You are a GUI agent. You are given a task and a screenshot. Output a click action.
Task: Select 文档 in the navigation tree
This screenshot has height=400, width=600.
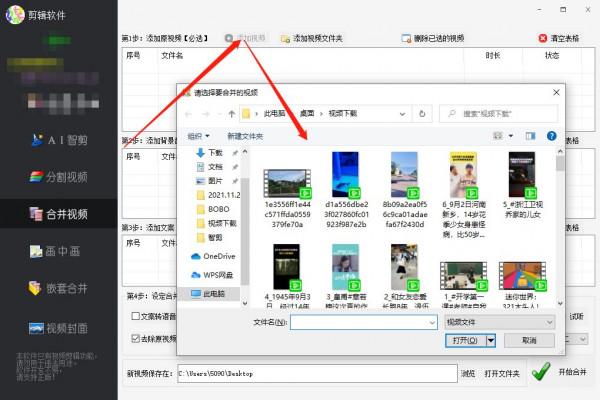(x=217, y=167)
